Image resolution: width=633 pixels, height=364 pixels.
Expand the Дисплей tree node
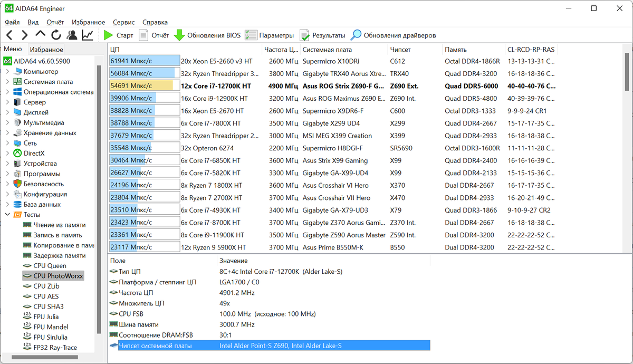(x=7, y=112)
